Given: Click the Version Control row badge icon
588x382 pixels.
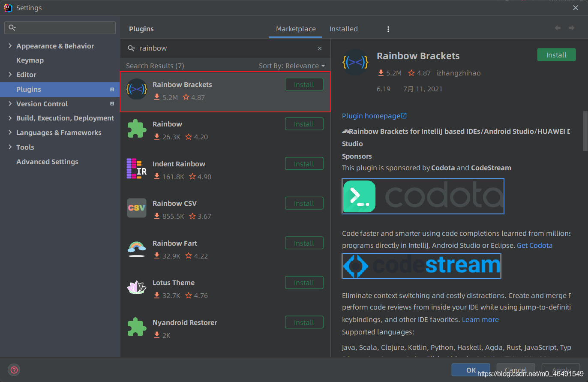Looking at the screenshot, I should pos(112,104).
